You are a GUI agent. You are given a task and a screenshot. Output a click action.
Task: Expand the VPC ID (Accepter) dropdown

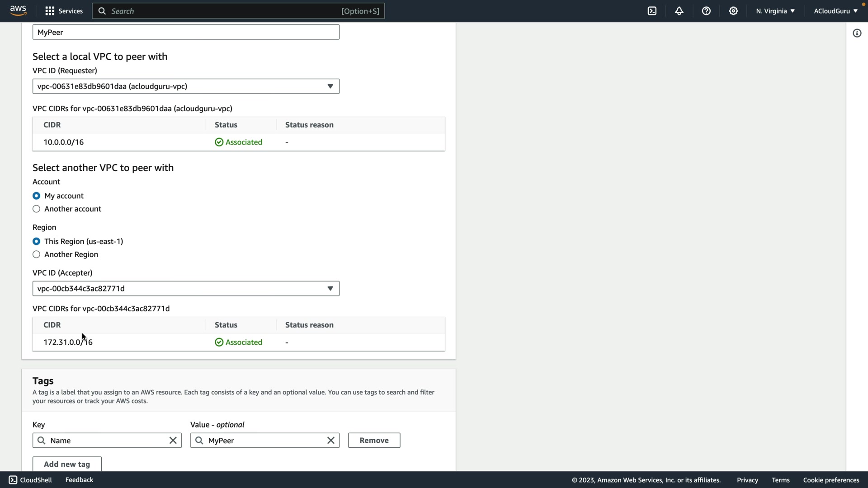[x=186, y=289]
